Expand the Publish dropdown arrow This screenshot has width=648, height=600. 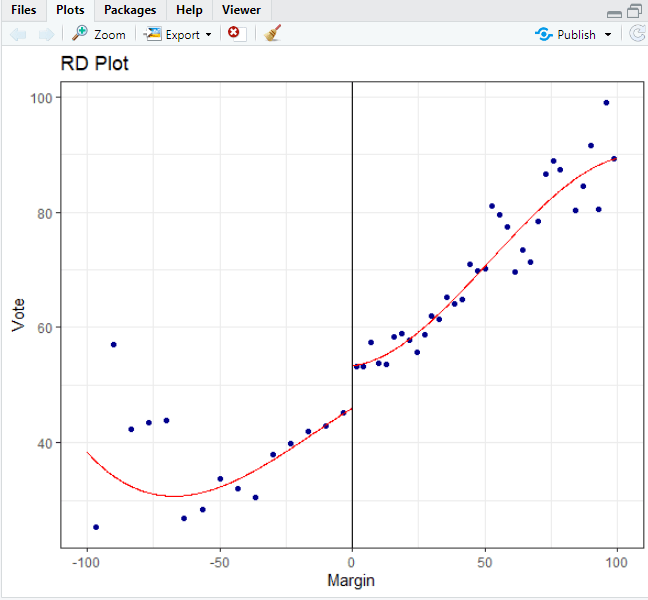coord(608,35)
